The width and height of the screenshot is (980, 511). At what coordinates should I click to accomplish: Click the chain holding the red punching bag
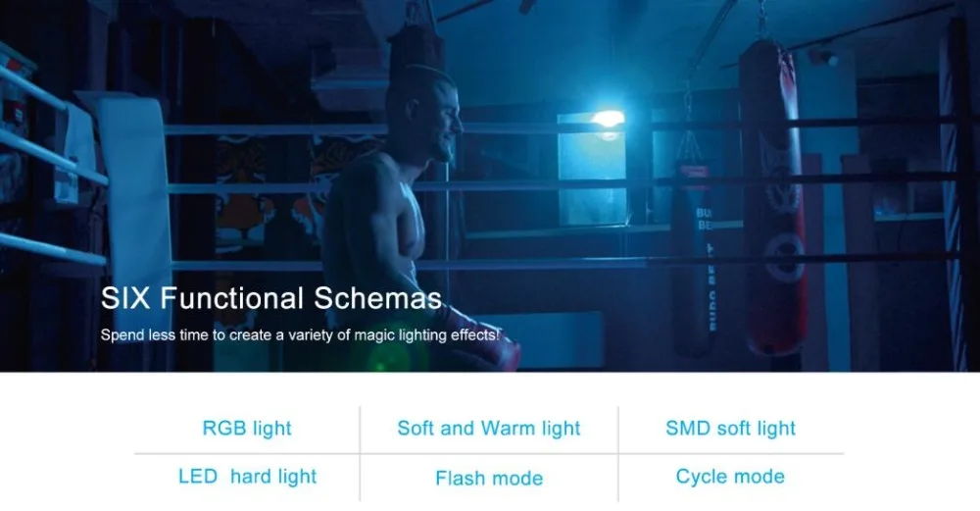pyautogui.click(x=760, y=20)
